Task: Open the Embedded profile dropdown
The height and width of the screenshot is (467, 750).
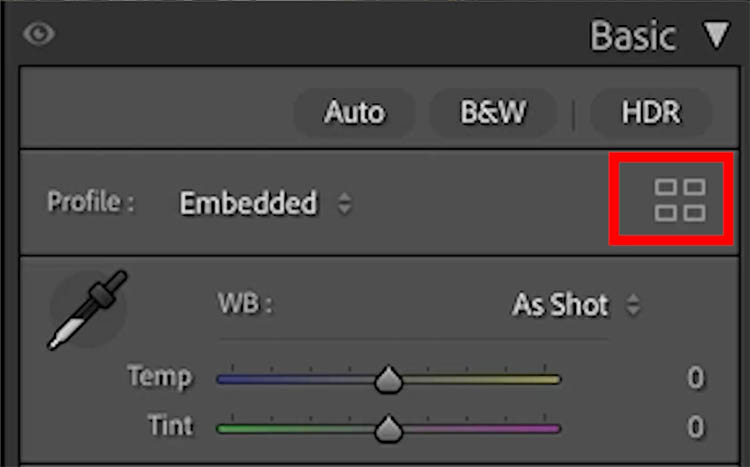Action: (x=265, y=204)
